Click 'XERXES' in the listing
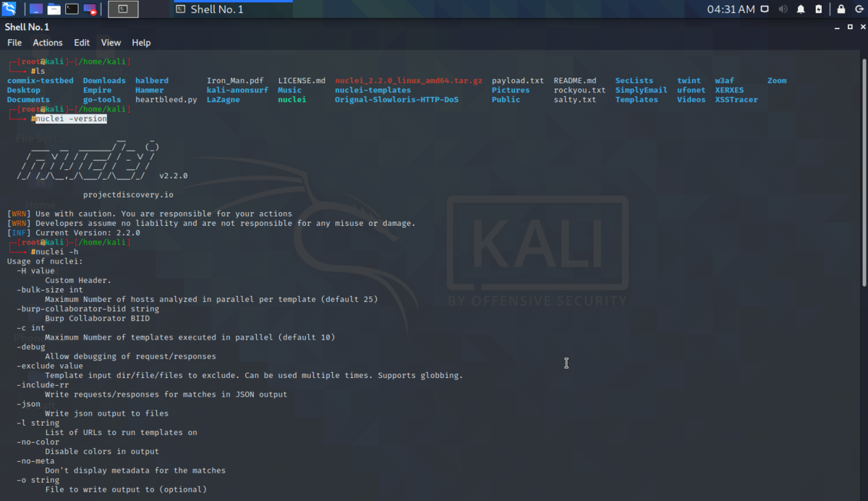Viewport: 868px width, 501px height. (729, 90)
